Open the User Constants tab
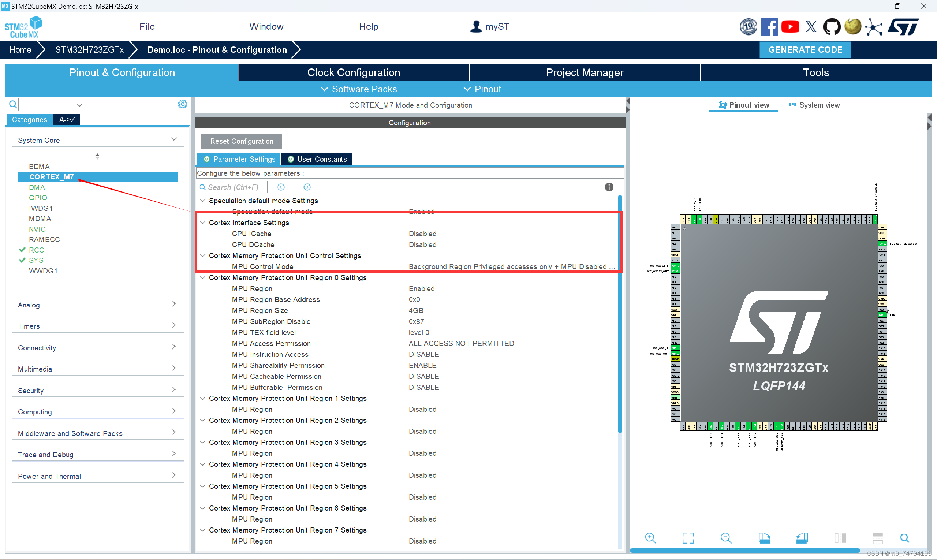 tap(317, 159)
